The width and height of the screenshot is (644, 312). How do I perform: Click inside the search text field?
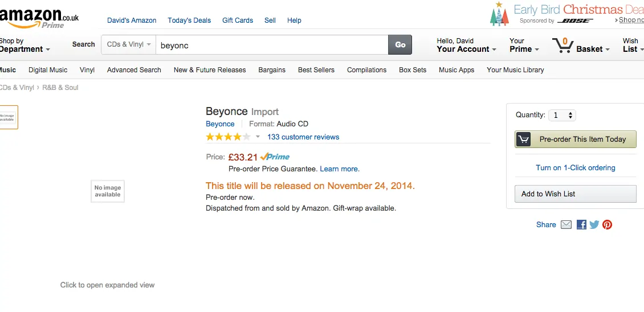tap(272, 45)
